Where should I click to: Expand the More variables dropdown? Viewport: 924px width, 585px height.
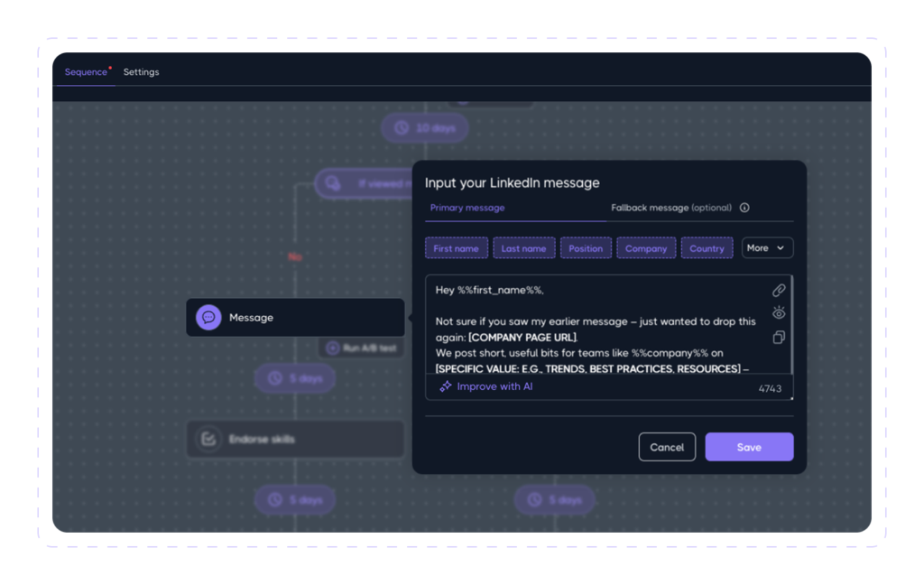(767, 248)
